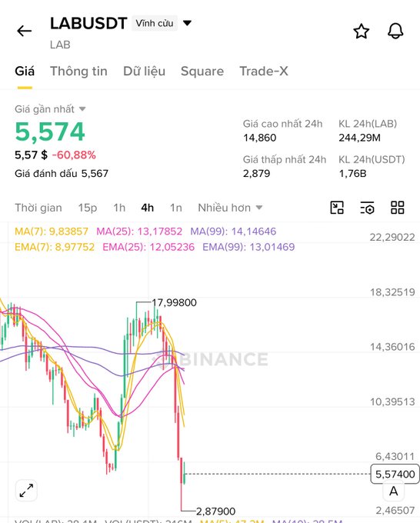The height and width of the screenshot is (523, 420).
Task: Tap the MA(25): 13,17852 indicator label
Action: 139,232
